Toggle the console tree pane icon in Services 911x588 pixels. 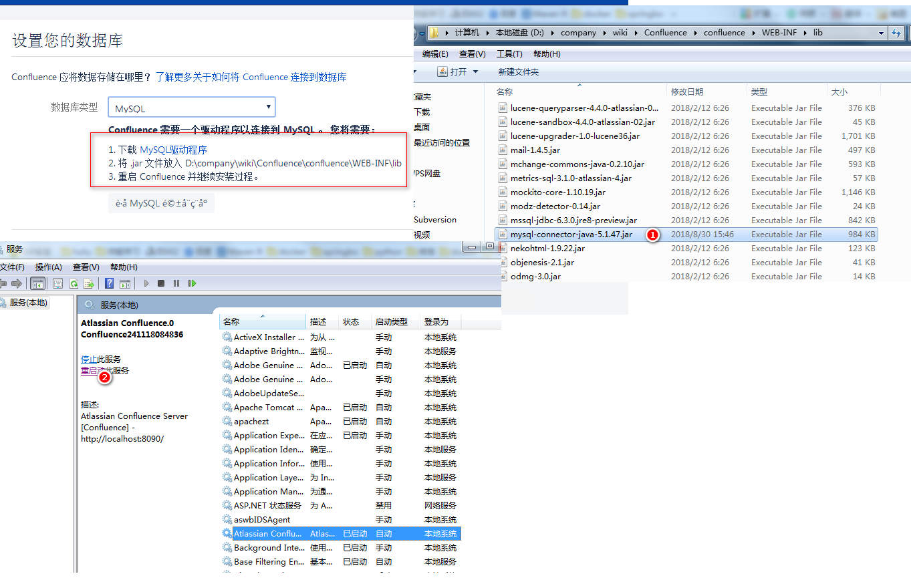pyautogui.click(x=38, y=283)
